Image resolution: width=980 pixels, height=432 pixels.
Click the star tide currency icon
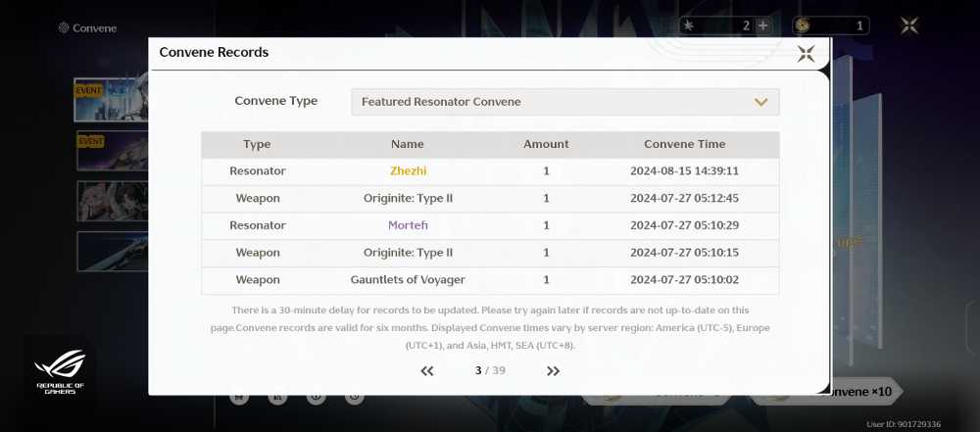(x=689, y=25)
